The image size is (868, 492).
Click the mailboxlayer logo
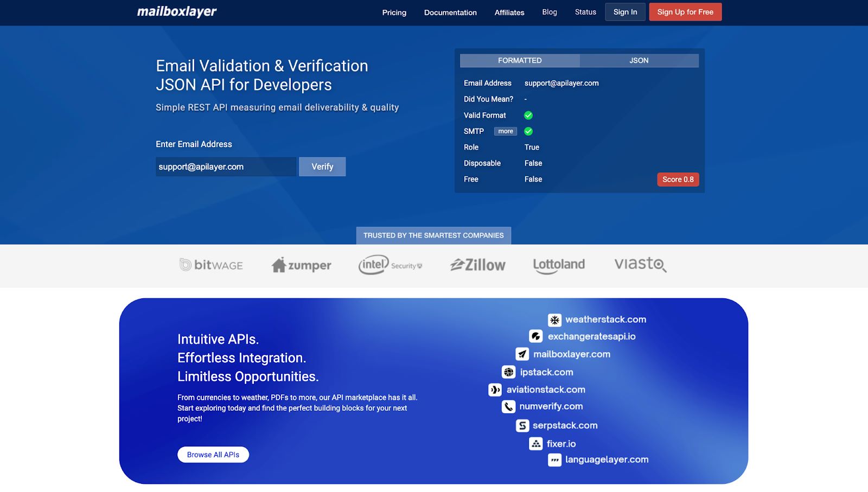(177, 12)
